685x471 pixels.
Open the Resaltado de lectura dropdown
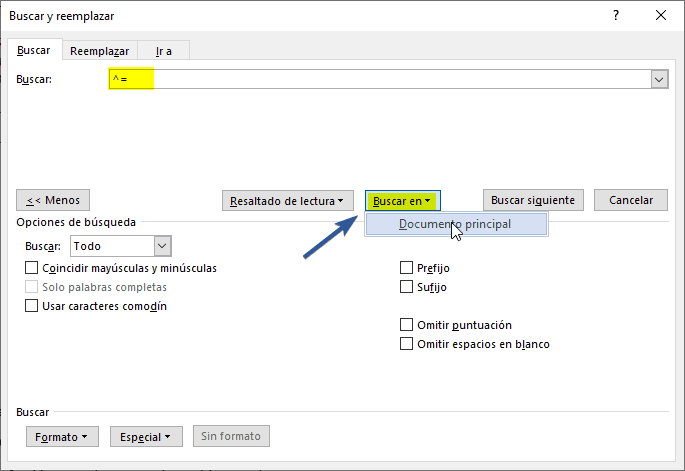click(x=287, y=201)
